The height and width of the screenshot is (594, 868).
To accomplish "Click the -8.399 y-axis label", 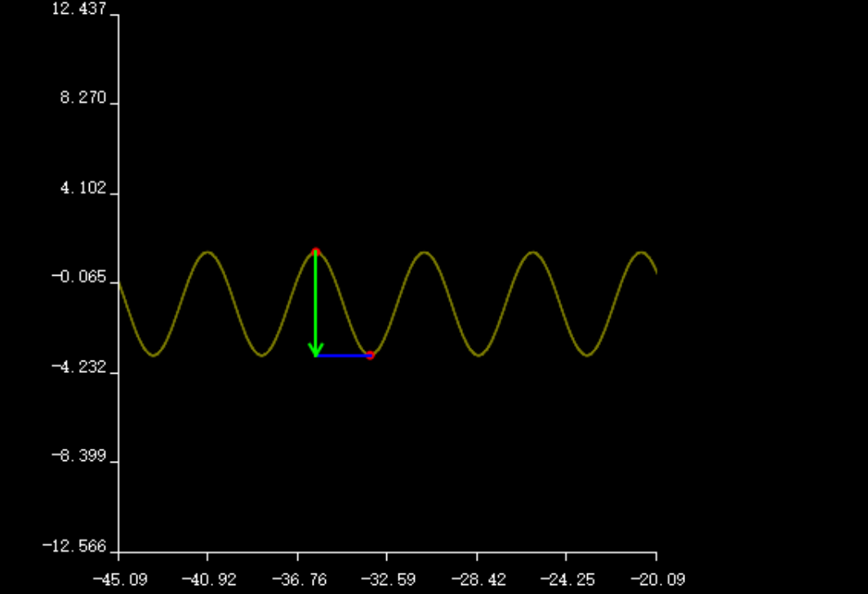I will 78,456.
